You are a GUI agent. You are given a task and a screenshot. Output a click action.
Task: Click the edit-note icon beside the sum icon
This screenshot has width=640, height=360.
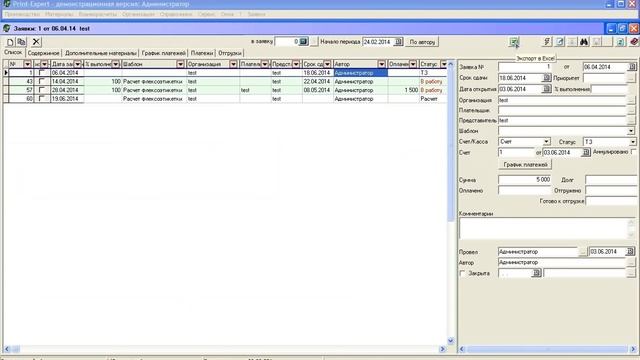[x=560, y=42]
